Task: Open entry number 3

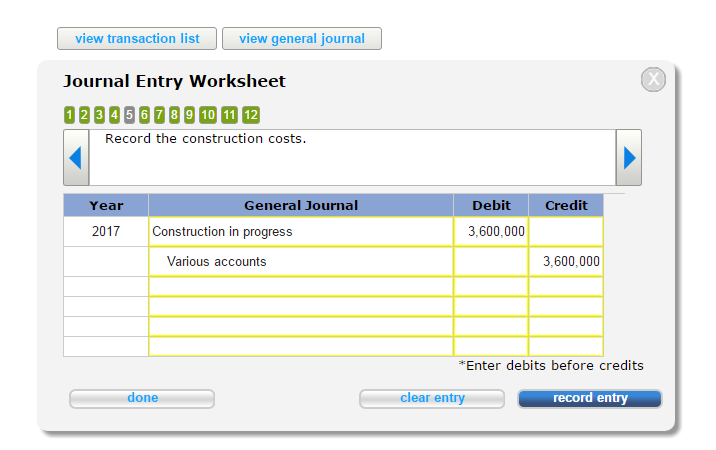Action: pos(99,115)
